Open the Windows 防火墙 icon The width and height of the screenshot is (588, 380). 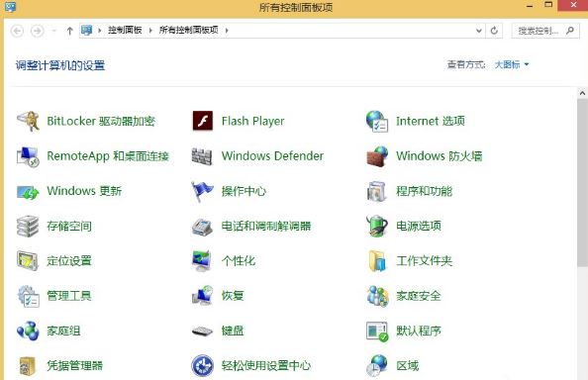[x=377, y=156]
